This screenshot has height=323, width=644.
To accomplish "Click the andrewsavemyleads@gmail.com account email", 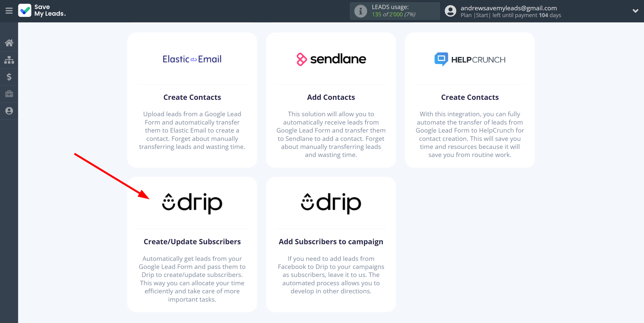I will tap(509, 8).
